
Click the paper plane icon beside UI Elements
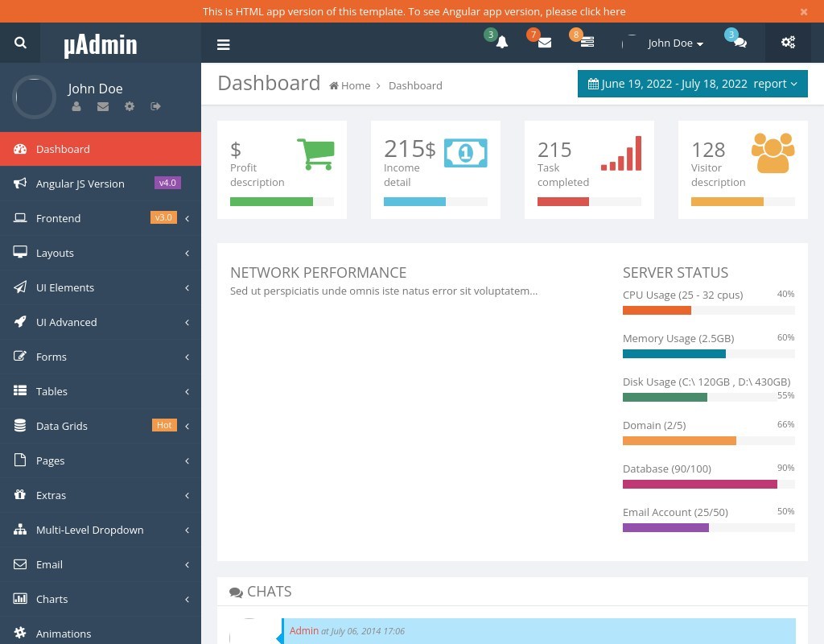[20, 287]
